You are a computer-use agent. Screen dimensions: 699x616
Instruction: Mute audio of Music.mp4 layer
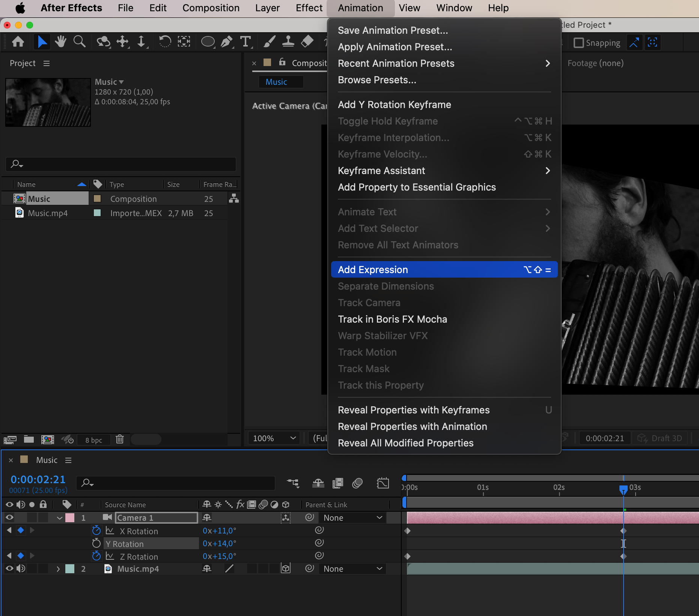[x=21, y=569]
